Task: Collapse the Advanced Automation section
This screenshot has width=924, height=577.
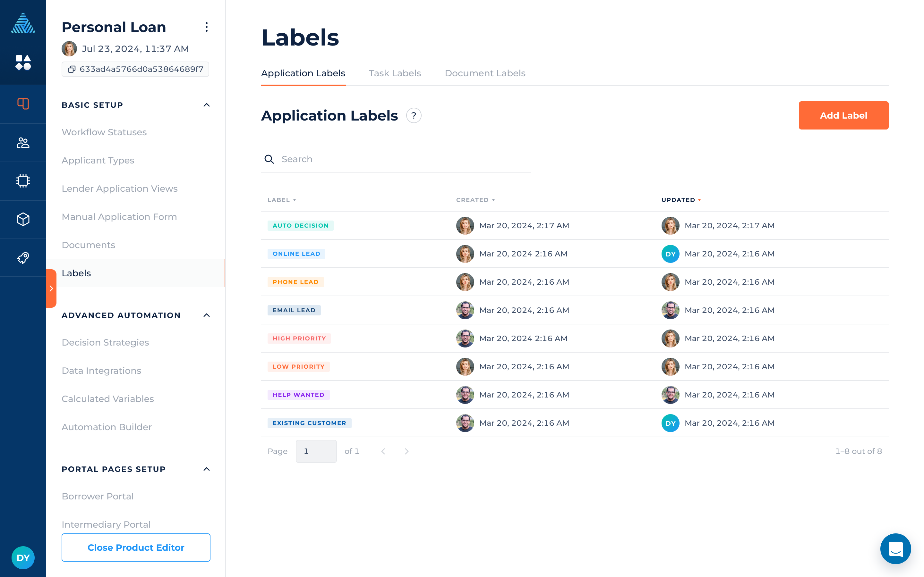Action: [207, 315]
